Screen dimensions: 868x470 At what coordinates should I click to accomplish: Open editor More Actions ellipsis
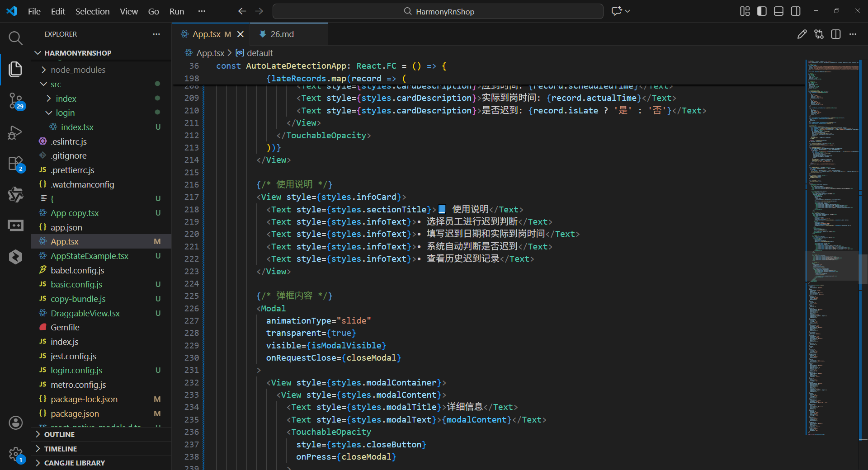pyautogui.click(x=853, y=34)
